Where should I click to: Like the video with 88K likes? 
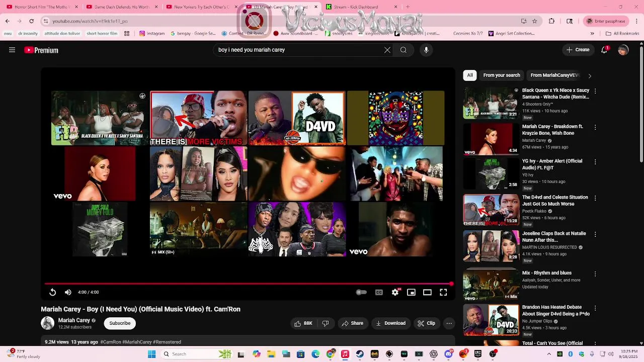pyautogui.click(x=303, y=323)
